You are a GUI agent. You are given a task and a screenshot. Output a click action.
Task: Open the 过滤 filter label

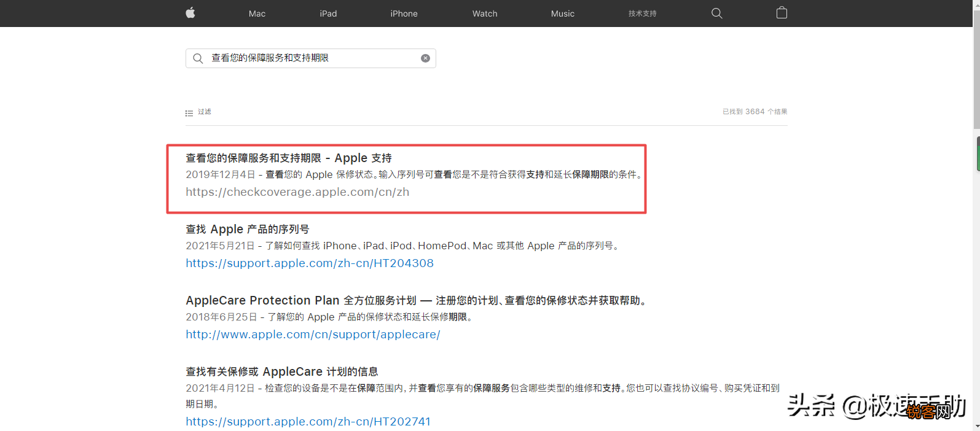point(205,112)
